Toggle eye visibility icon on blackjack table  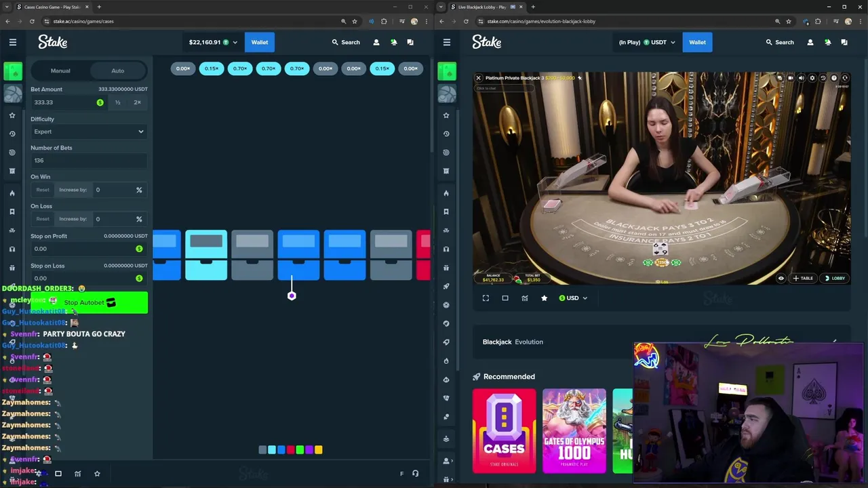[x=781, y=278]
